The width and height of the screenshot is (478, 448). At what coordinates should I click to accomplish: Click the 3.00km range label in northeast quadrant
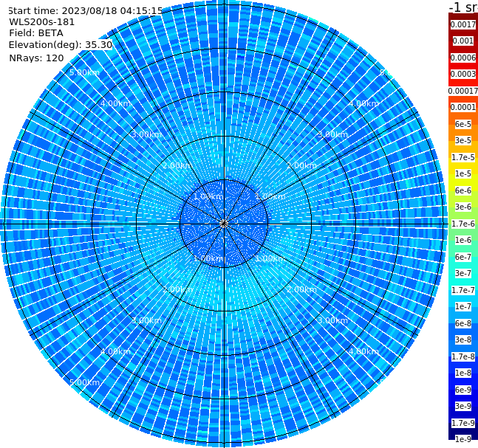(333, 134)
